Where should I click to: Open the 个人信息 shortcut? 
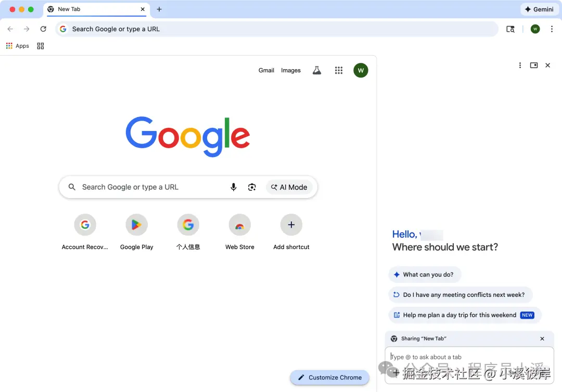click(188, 232)
